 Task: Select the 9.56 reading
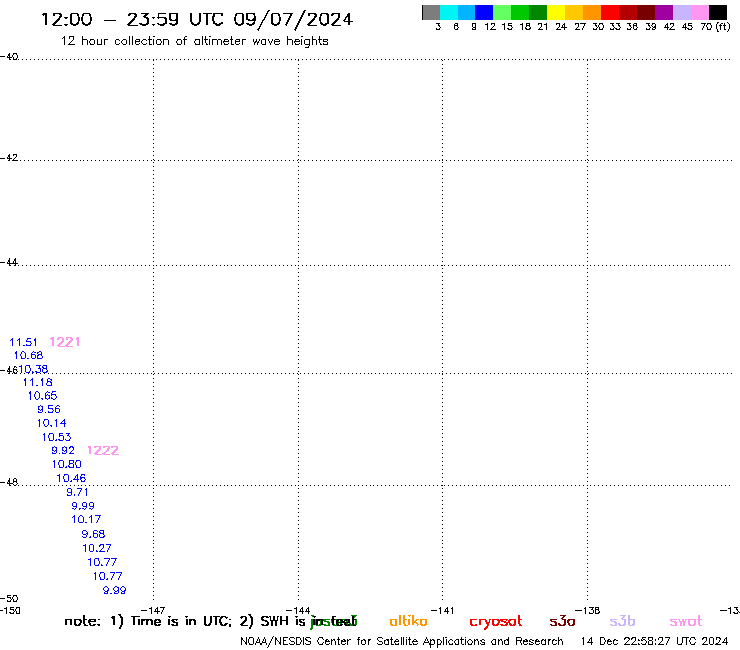pos(49,409)
